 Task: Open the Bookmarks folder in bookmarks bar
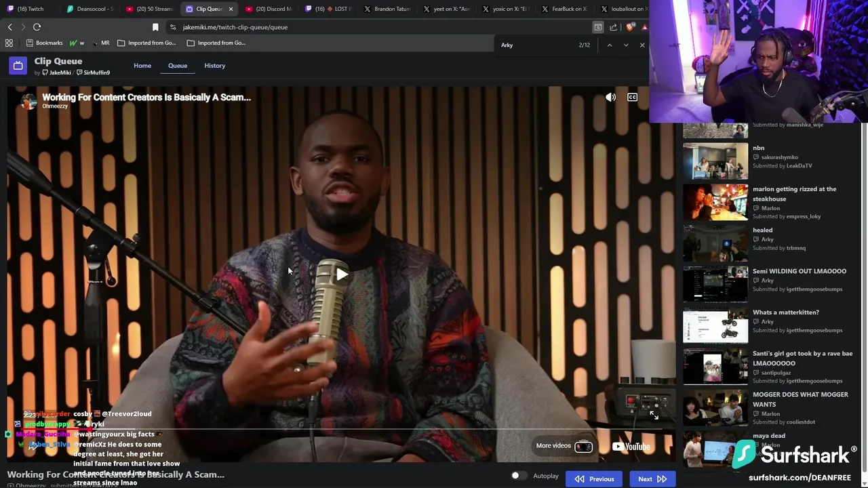click(x=44, y=43)
